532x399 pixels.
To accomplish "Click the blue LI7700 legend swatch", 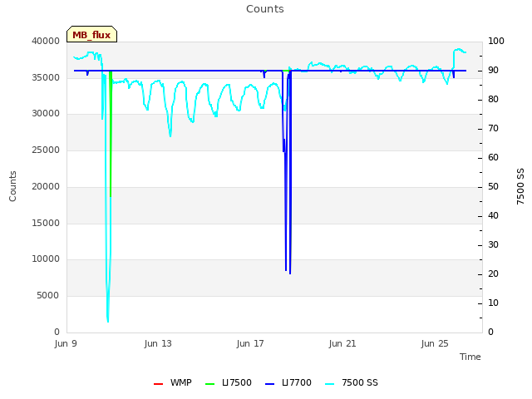I will (x=269, y=384).
